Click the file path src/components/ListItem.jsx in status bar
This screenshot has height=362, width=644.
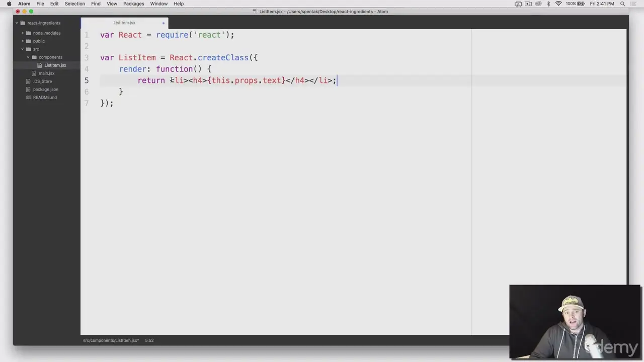click(x=111, y=340)
